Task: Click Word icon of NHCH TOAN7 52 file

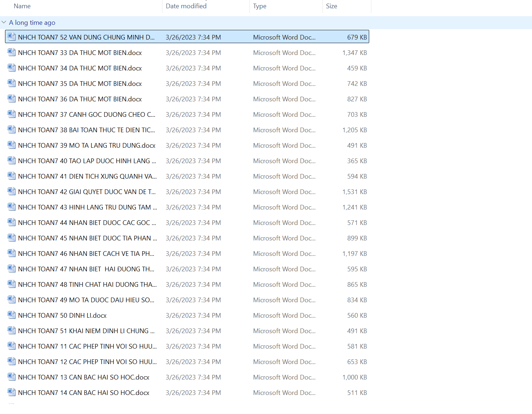Action: point(12,37)
